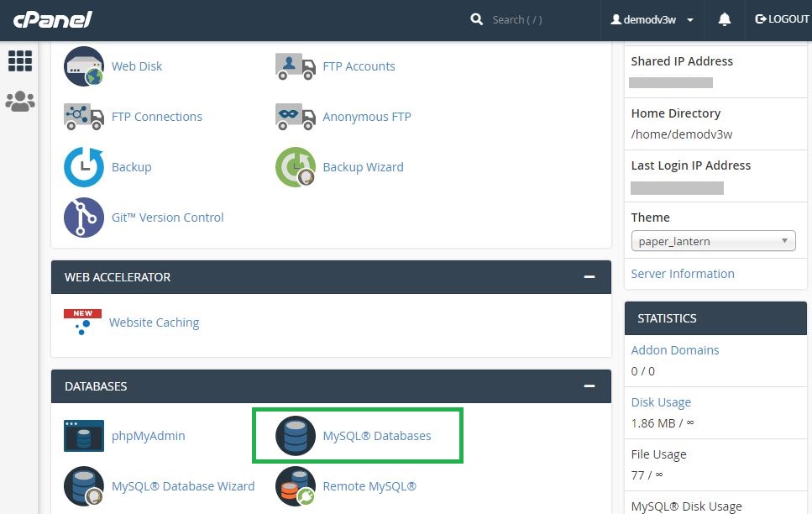Log out with the LOGOUT button
Screen dimensions: 812x514
point(782,19)
